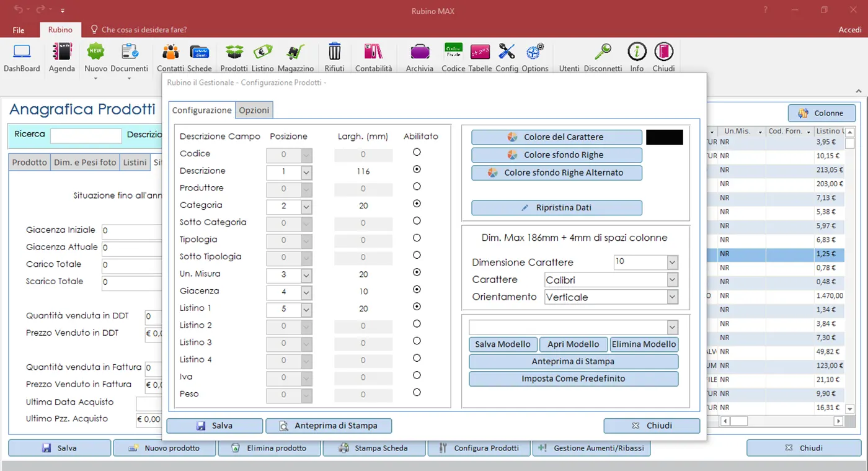868x471 pixels.
Task: Click Colore sfondo Righe Alternato button
Action: pos(557,173)
